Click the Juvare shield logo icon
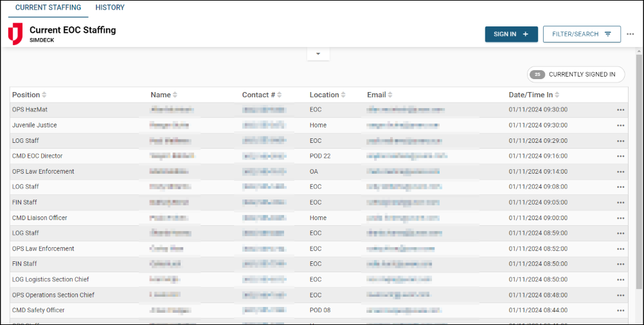This screenshot has width=644, height=325. tap(15, 33)
